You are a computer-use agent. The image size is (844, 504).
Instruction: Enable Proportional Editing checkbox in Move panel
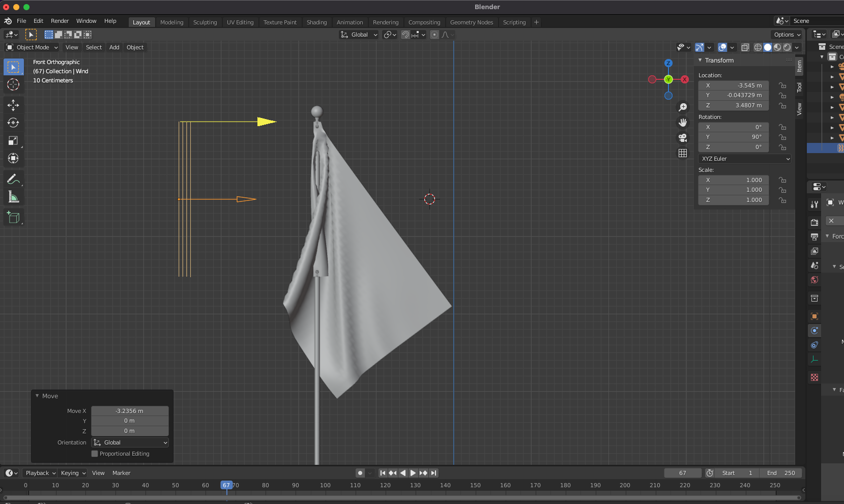(95, 454)
